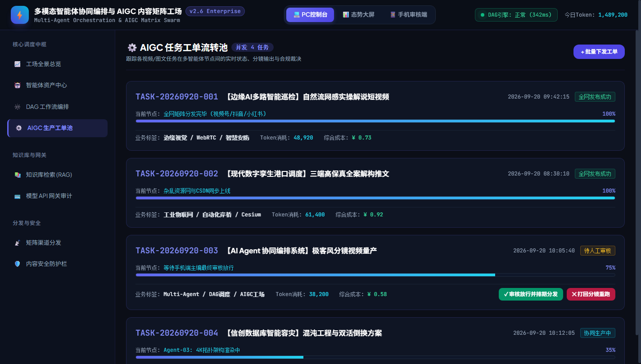
Task: Click the satellite icon beside 矩阵渠道分发
Action: click(x=18, y=243)
